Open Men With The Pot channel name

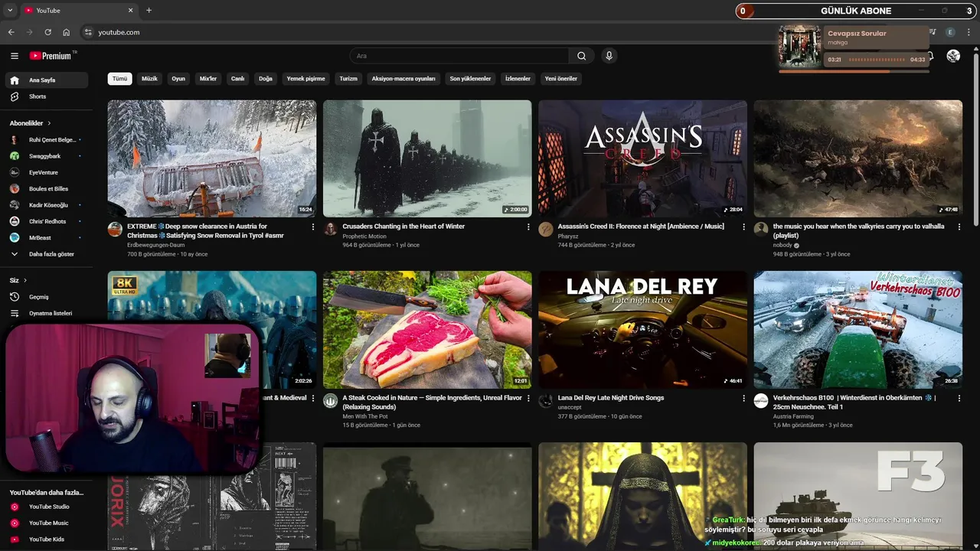coord(364,416)
